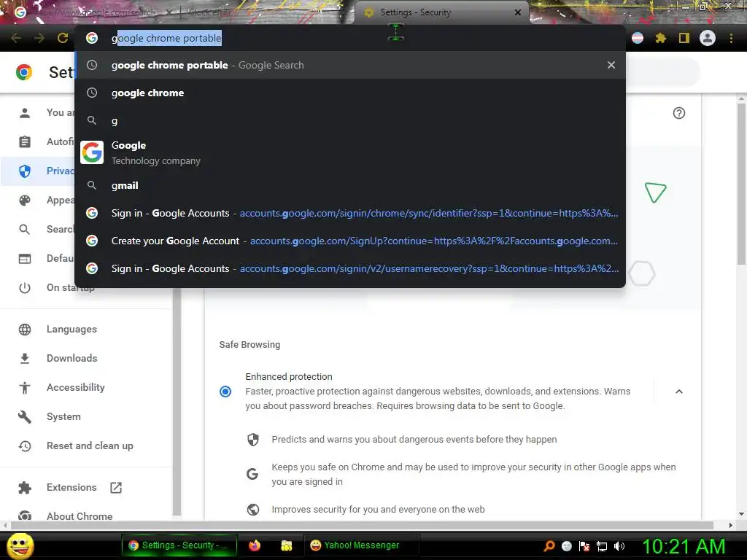Select the Google Technology company suggestion

(350, 153)
